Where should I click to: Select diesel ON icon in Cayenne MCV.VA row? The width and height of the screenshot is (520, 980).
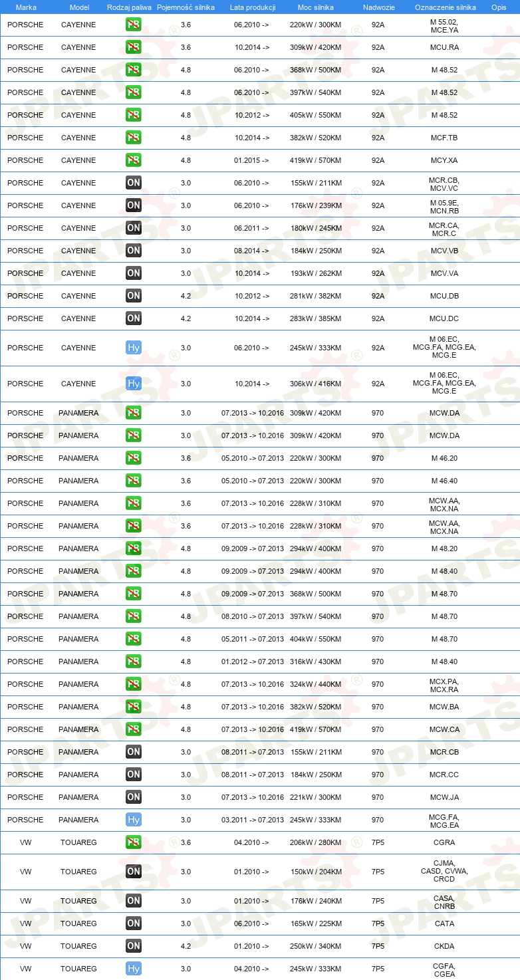tap(134, 273)
